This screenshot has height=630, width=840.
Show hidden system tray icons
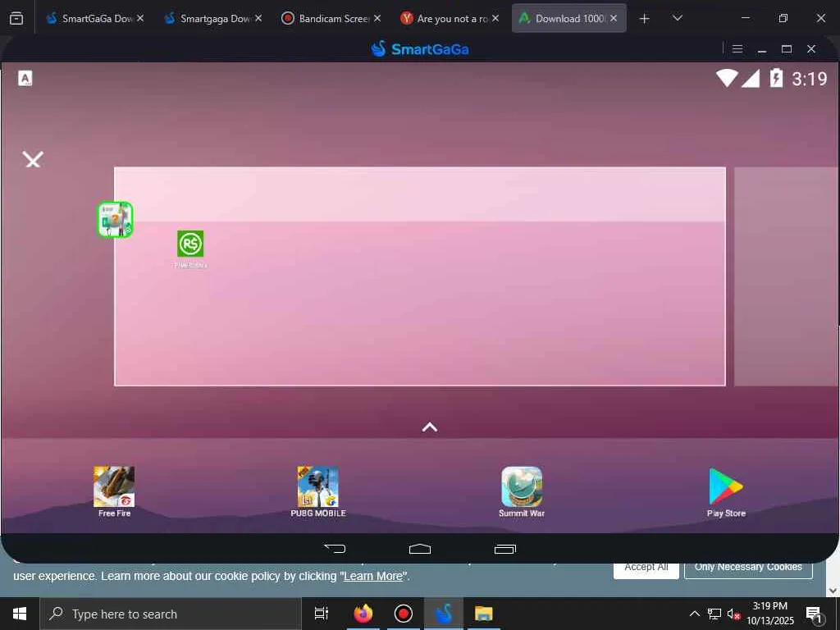coord(694,614)
